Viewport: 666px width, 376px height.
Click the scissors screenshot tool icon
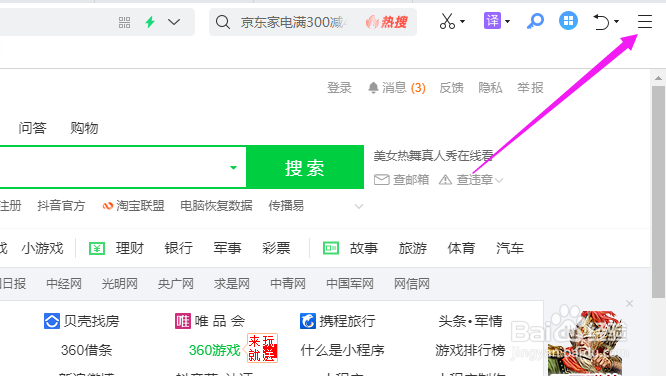tap(447, 21)
